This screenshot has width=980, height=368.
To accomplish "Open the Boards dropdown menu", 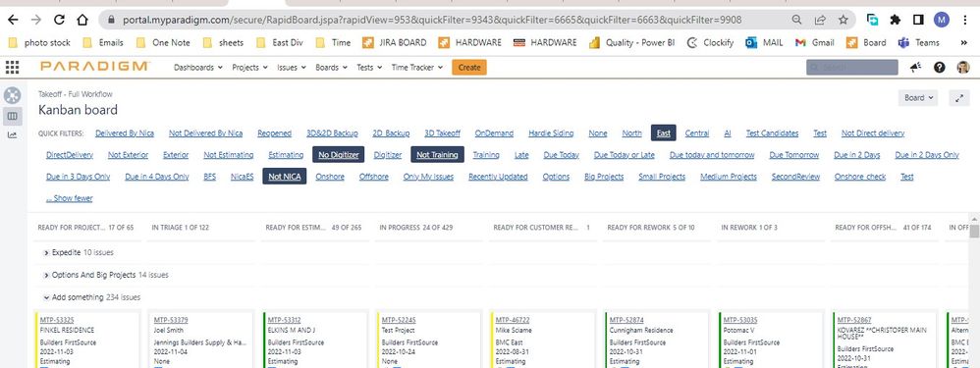I will 331,68.
